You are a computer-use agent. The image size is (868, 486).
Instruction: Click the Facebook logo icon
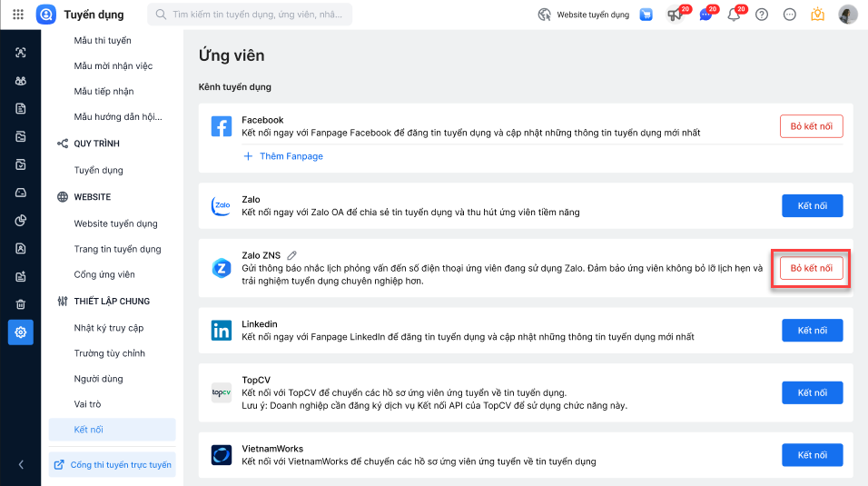[222, 126]
